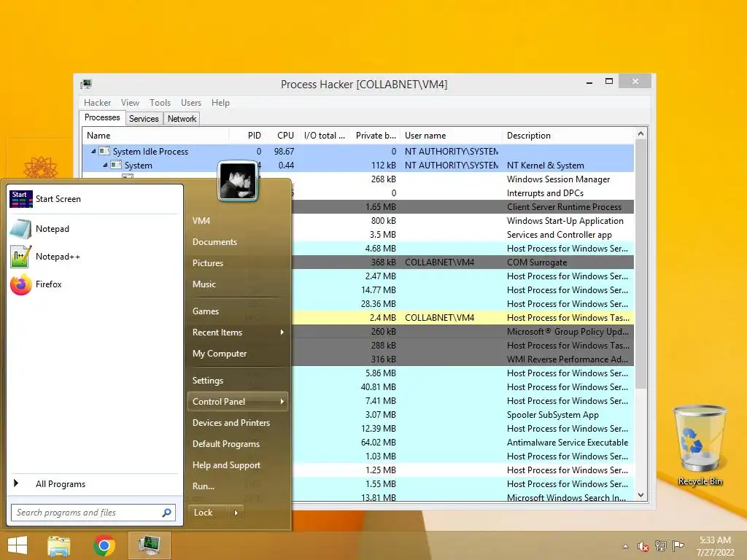The width and height of the screenshot is (747, 560).
Task: Click Process Hacker title bar icon
Action: 86,85
